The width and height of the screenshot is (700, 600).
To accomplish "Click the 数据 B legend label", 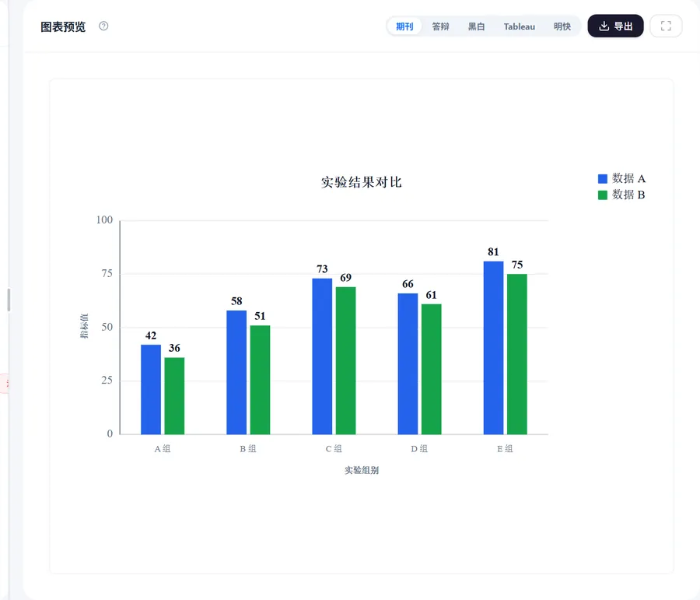I will (x=628, y=195).
